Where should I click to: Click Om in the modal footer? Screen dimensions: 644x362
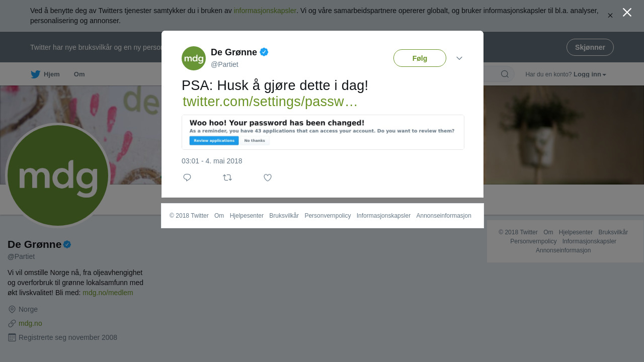tap(219, 216)
